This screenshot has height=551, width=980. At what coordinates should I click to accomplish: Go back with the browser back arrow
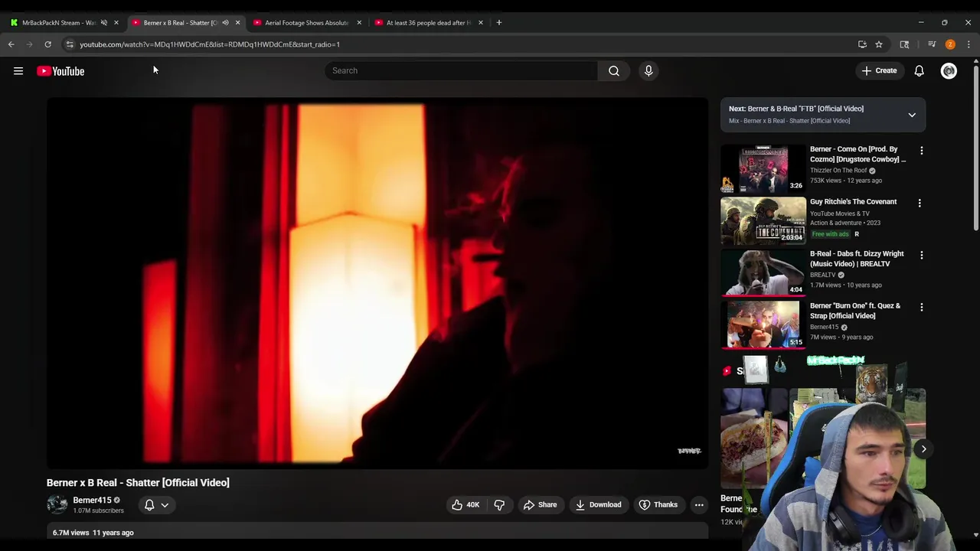coord(11,44)
